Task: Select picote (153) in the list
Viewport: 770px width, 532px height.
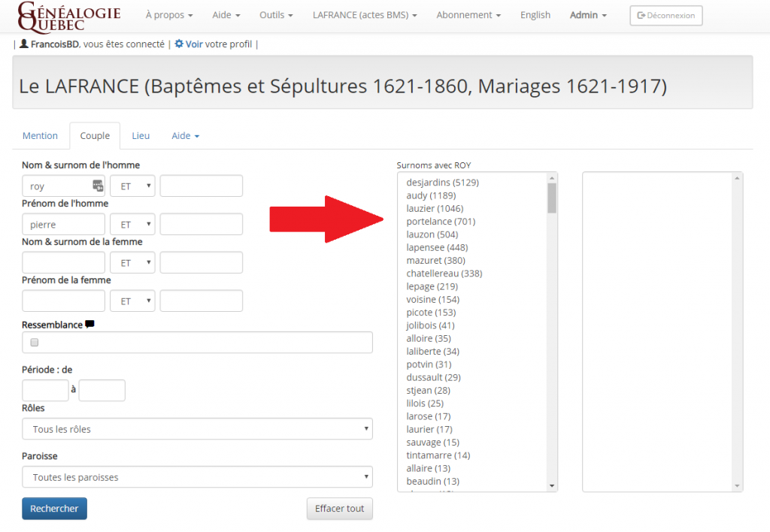Action: pyautogui.click(x=431, y=313)
